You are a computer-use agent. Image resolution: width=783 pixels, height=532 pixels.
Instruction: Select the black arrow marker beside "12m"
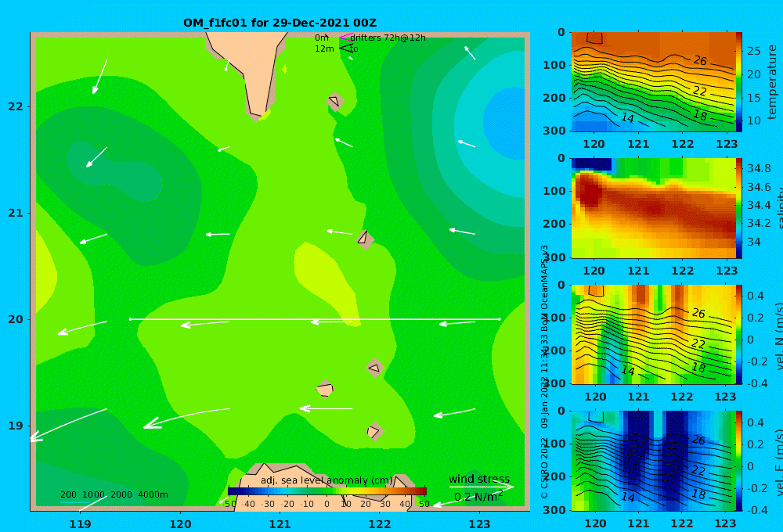[346, 49]
